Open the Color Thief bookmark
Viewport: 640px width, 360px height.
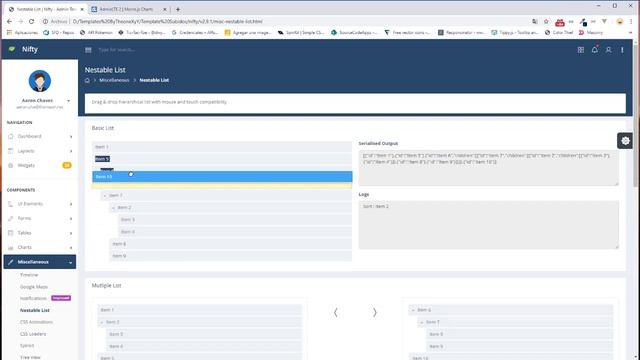coord(559,33)
